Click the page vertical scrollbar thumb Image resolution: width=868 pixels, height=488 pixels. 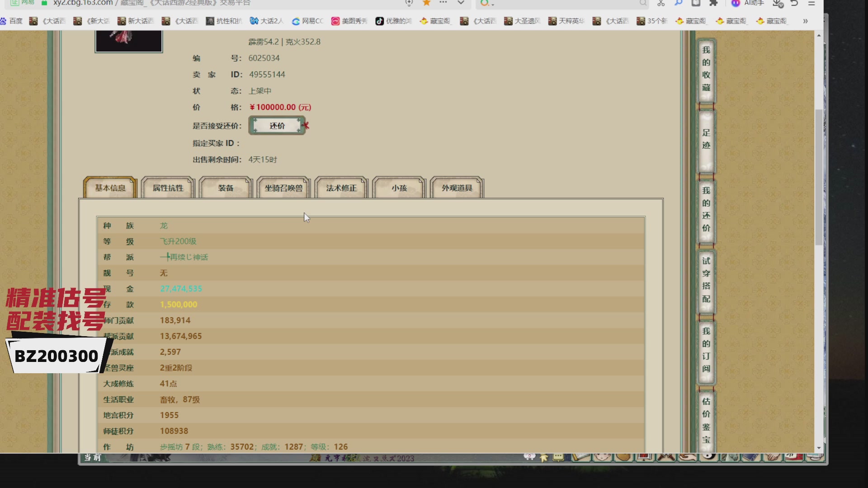point(819,176)
